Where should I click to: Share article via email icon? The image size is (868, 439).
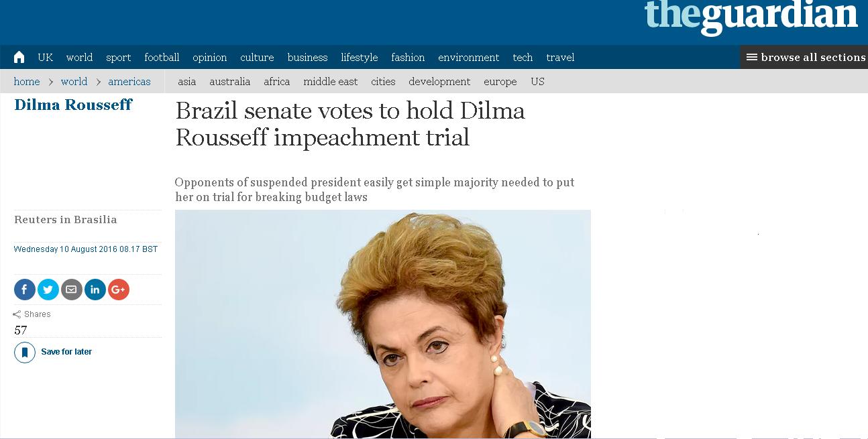(72, 290)
